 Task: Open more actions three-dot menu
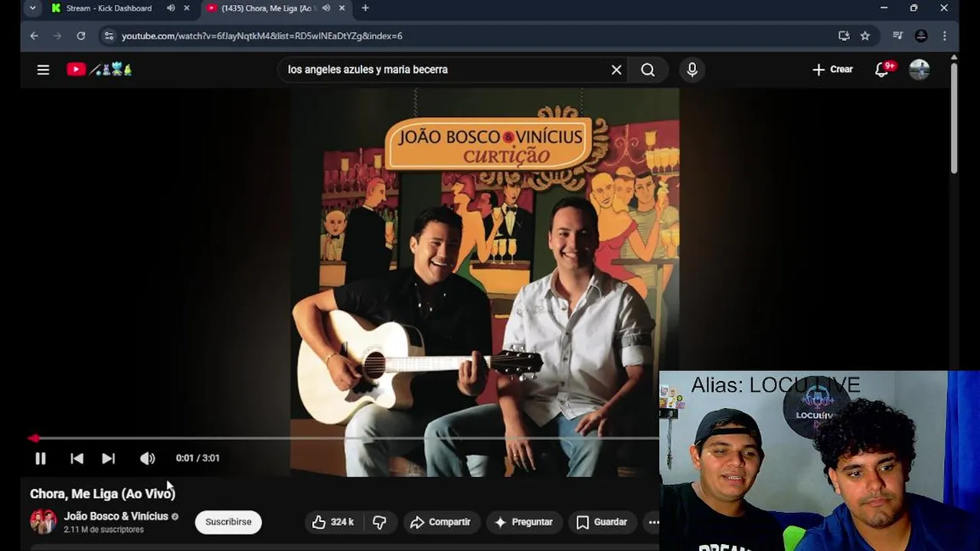(654, 522)
